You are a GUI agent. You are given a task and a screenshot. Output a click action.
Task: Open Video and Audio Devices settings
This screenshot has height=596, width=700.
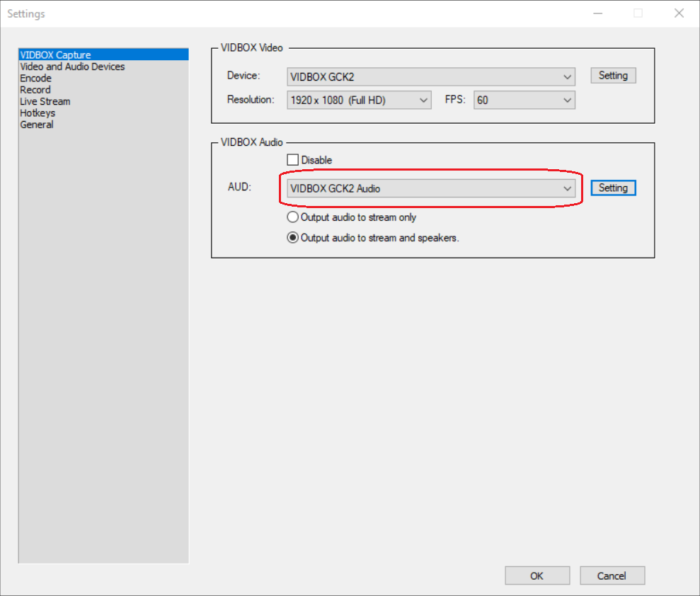(72, 67)
